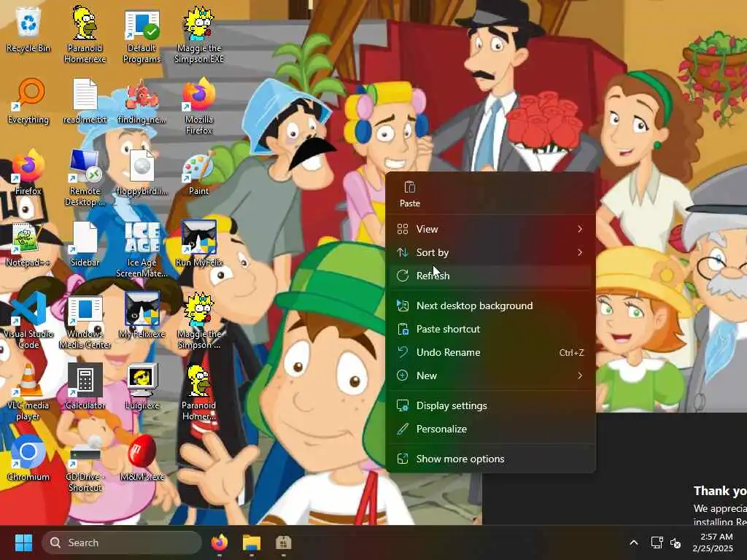Select the Luigi.exe desktop icon
747x560 pixels.
coord(142,386)
